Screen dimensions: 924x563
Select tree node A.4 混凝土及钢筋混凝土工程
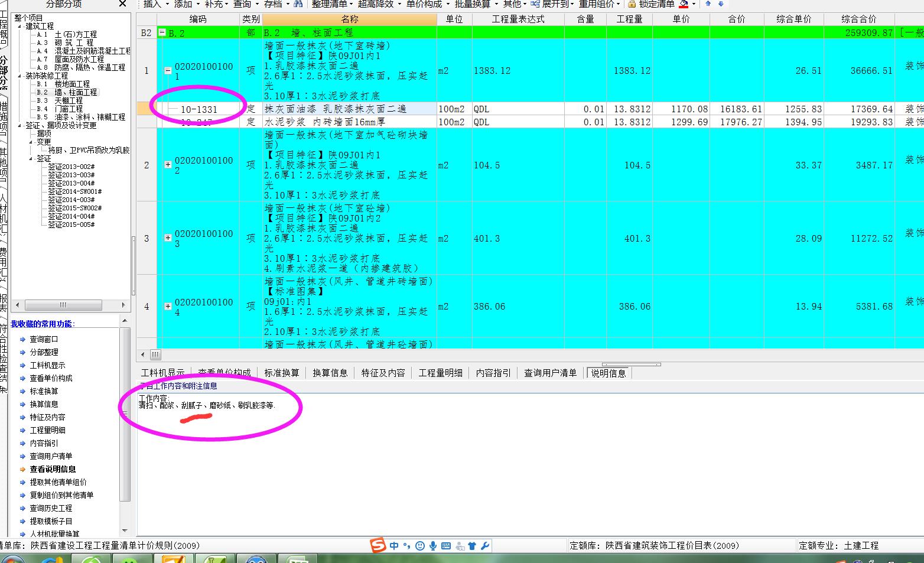pos(83,51)
